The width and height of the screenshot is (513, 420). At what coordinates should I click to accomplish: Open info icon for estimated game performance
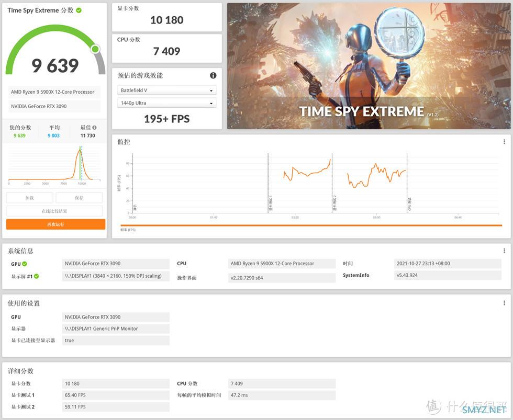pos(213,75)
